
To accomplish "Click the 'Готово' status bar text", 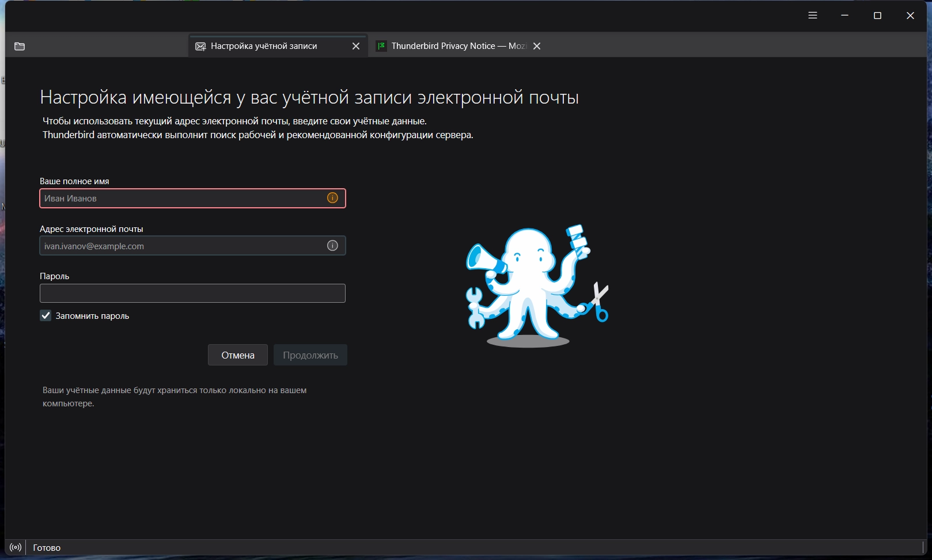I will click(47, 548).
